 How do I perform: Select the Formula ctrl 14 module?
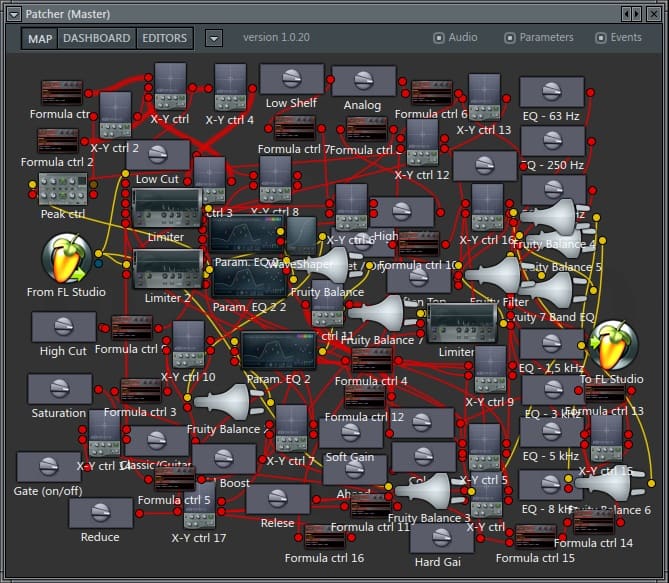(x=593, y=522)
